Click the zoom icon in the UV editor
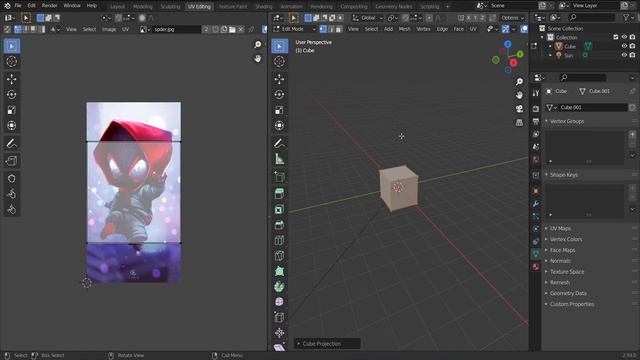 tap(258, 44)
